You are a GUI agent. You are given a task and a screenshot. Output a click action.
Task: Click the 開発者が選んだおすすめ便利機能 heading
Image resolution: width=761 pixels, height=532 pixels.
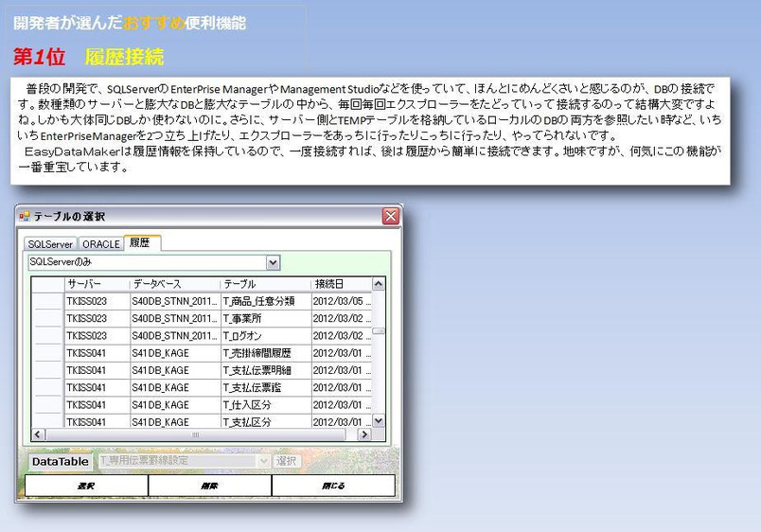[x=130, y=23]
